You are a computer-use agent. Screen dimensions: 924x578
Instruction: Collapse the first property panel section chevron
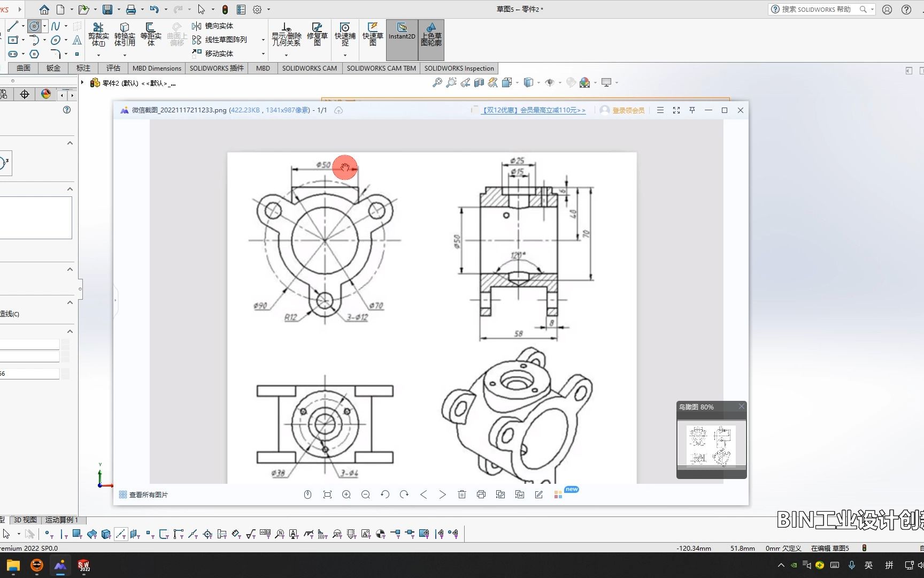(x=70, y=143)
